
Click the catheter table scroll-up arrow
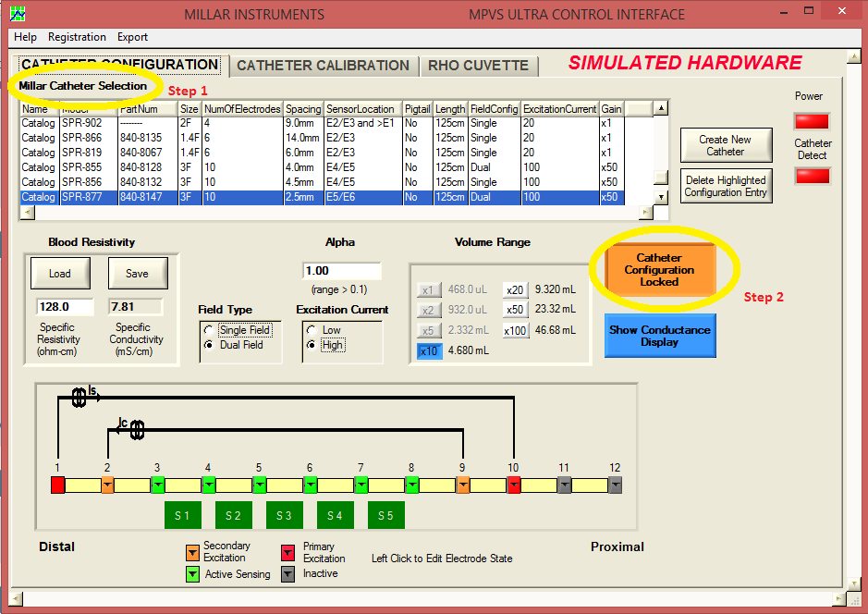tap(661, 108)
